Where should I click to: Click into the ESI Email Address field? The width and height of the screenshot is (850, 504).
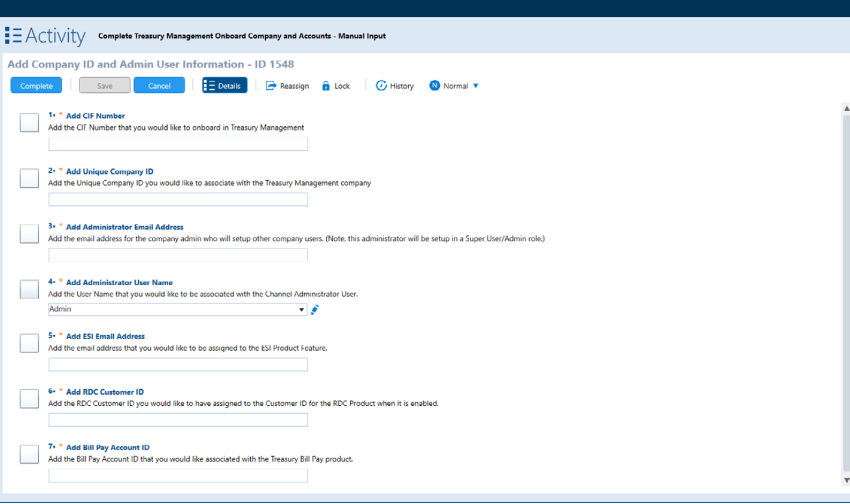tap(178, 365)
